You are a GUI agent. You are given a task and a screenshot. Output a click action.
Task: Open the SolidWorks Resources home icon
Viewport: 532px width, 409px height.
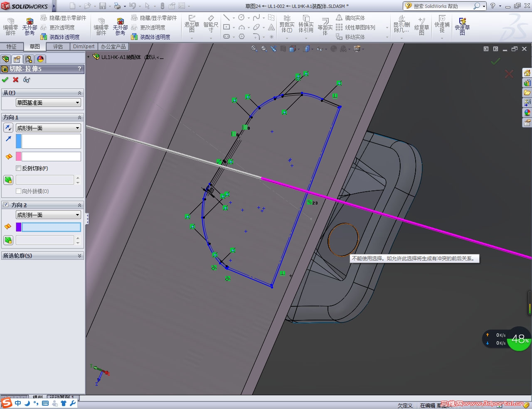[x=527, y=73]
